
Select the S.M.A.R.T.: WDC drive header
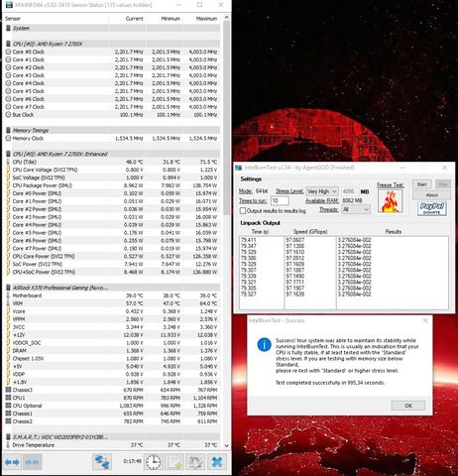click(x=112, y=437)
